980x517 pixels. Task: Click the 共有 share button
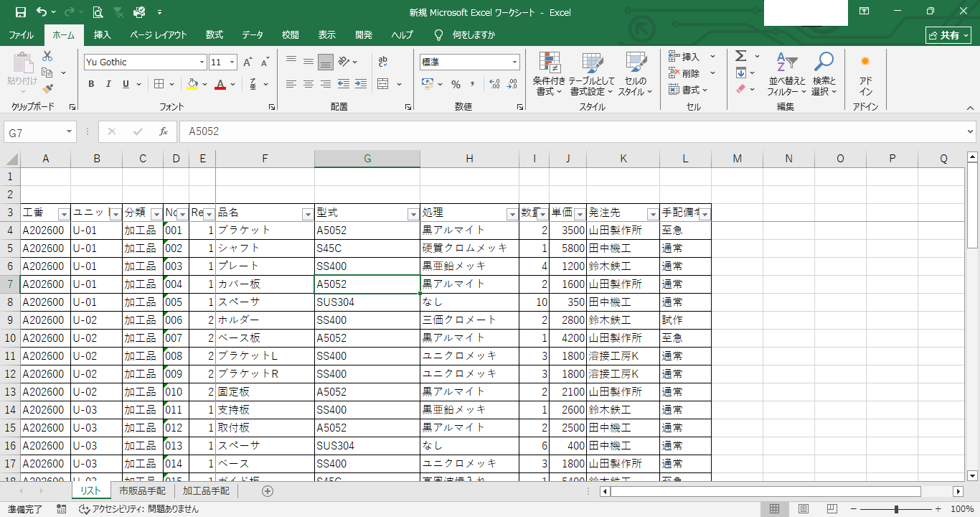(x=948, y=35)
